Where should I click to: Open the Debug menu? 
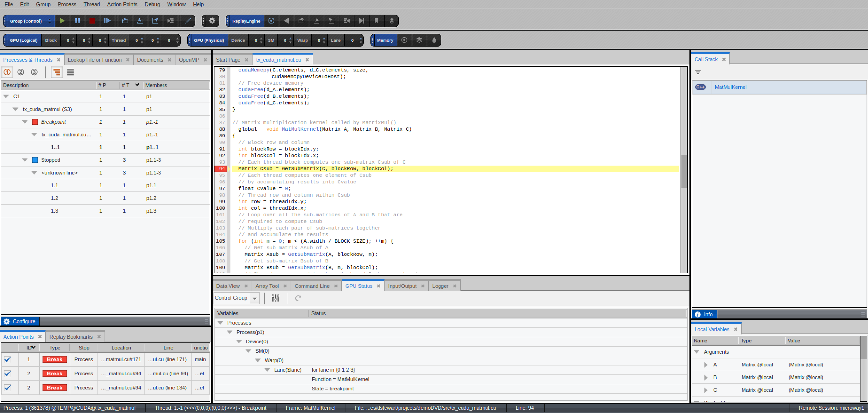152,4
